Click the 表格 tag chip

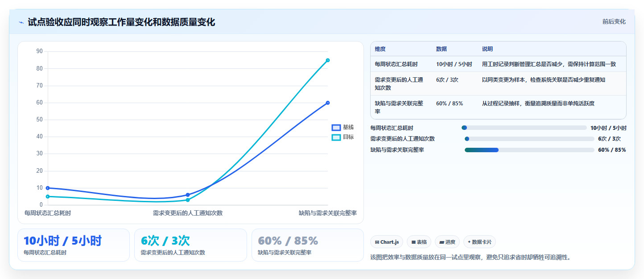[x=419, y=242]
